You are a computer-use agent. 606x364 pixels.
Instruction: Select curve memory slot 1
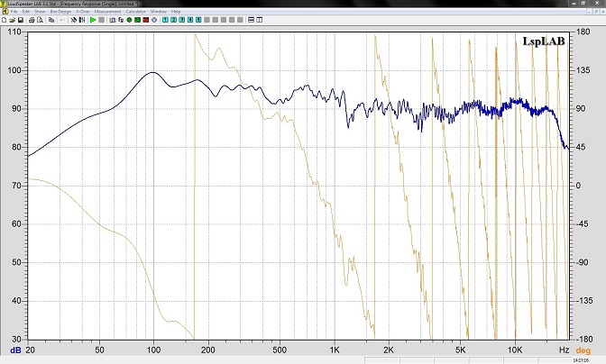165,20
